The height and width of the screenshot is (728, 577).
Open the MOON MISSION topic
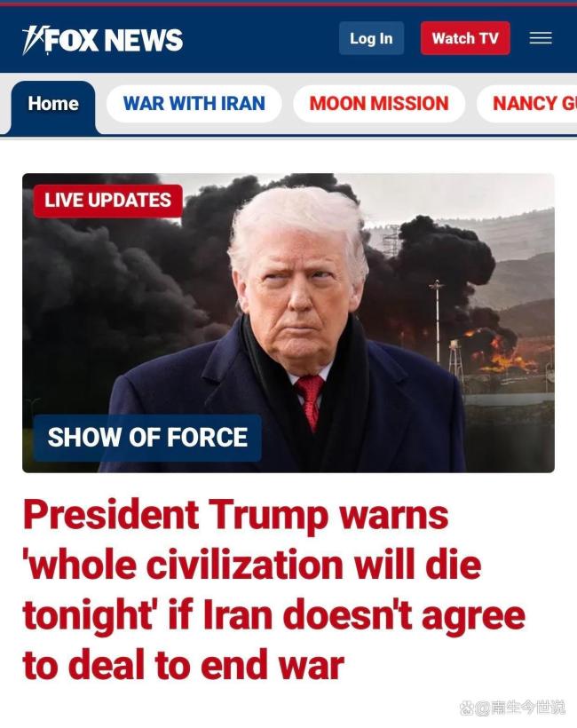point(379,104)
